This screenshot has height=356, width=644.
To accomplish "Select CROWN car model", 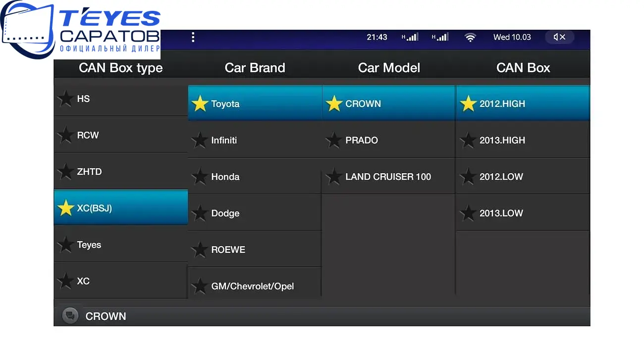I will pos(389,103).
